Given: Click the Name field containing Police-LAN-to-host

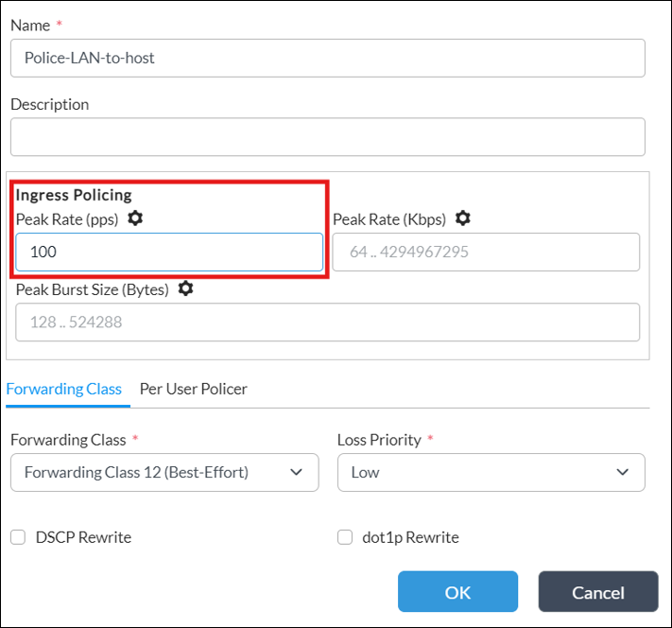Looking at the screenshot, I should pyautogui.click(x=328, y=58).
